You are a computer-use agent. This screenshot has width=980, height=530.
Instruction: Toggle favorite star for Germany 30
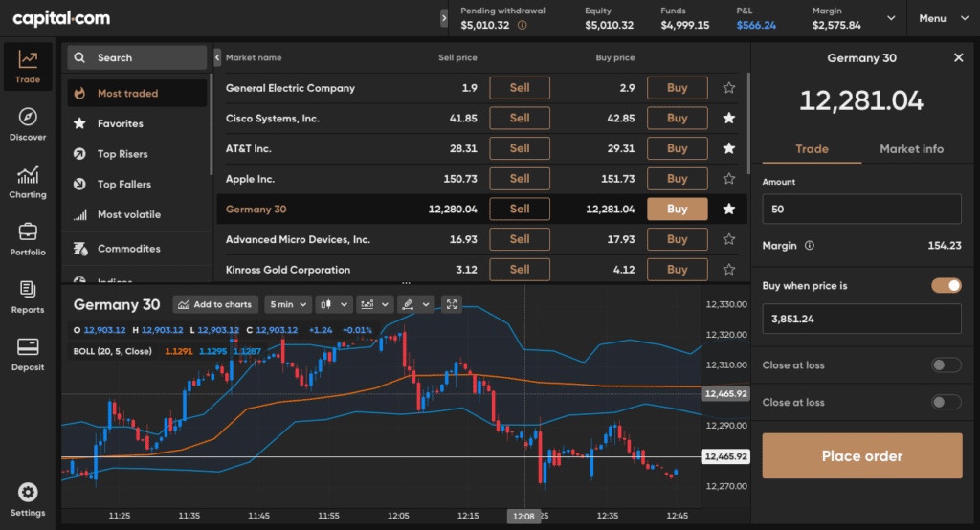click(728, 209)
